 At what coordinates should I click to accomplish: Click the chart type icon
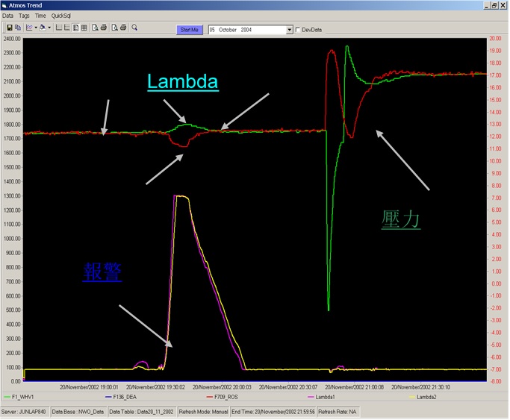29,28
